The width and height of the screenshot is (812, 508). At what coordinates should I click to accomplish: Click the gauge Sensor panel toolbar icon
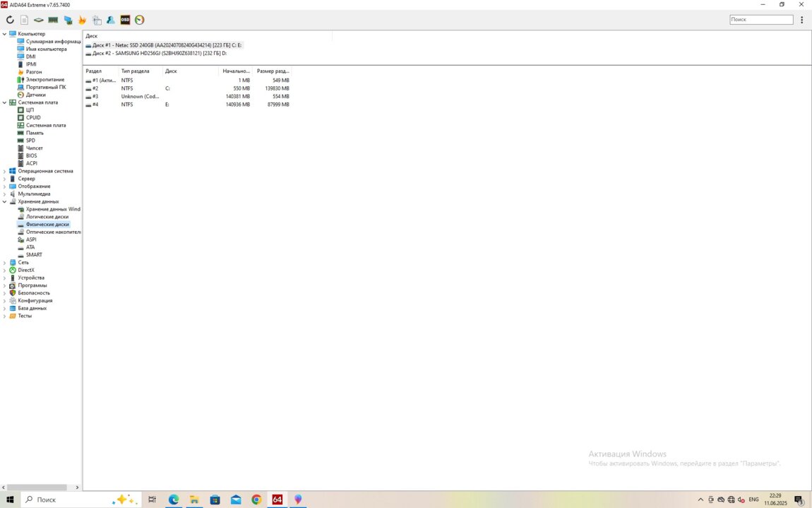(140, 20)
